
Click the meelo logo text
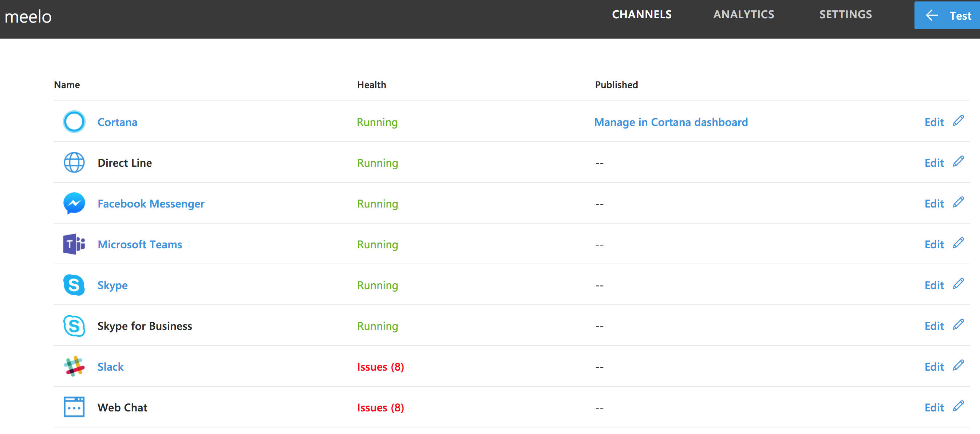point(28,17)
